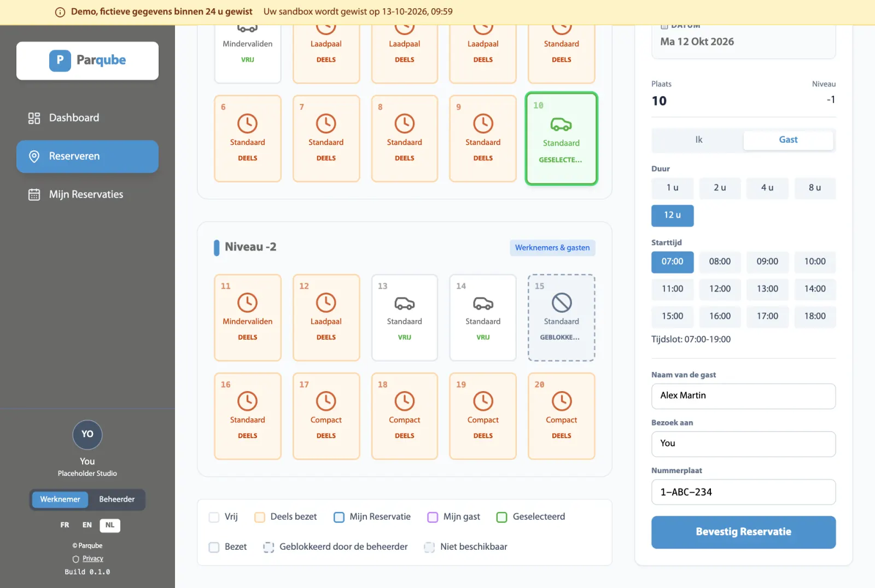Set duration to 4 u
This screenshot has height=588, width=875.
point(767,188)
